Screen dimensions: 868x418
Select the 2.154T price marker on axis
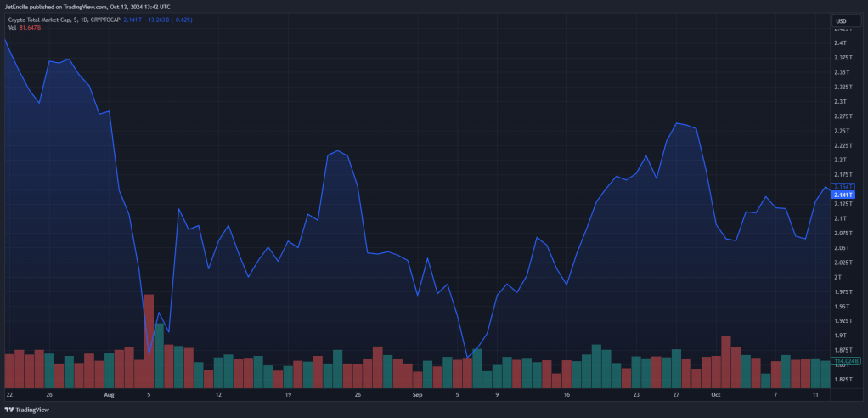click(x=843, y=187)
